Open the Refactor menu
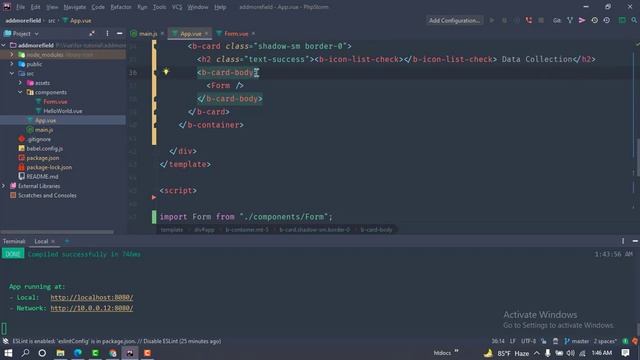Screen dimensions: 640x360 [x=121, y=7]
